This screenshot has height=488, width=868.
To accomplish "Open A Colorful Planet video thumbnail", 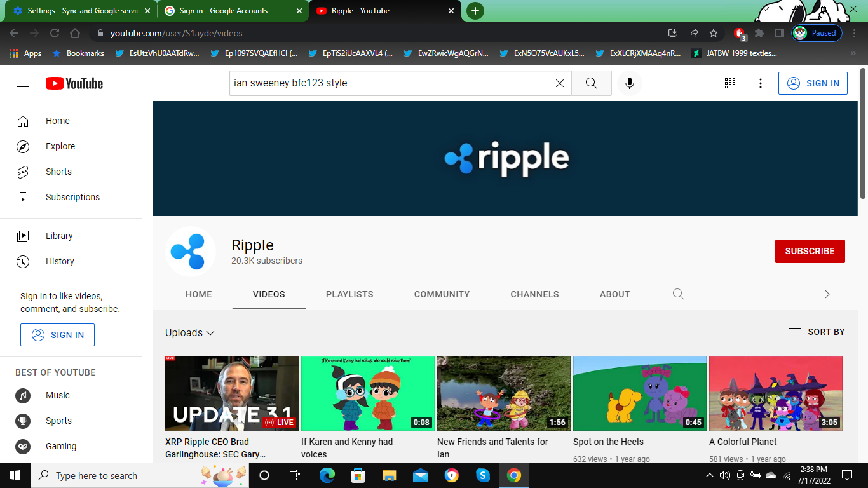I will 776,393.
